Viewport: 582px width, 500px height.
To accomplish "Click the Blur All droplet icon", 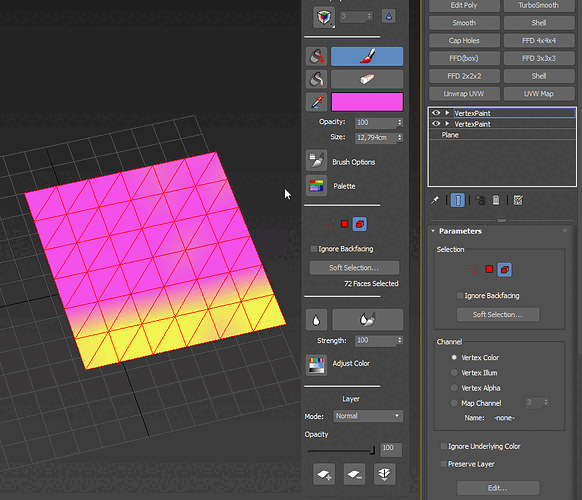I will coord(316,320).
